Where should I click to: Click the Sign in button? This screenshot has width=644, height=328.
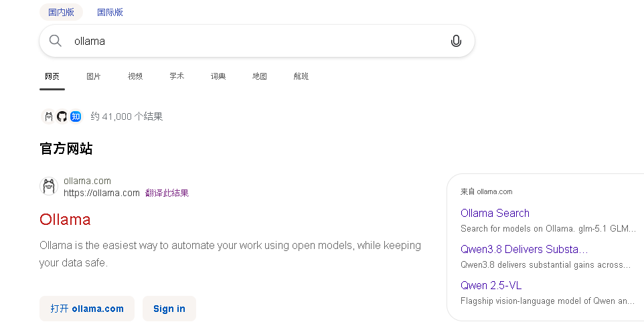tap(169, 309)
